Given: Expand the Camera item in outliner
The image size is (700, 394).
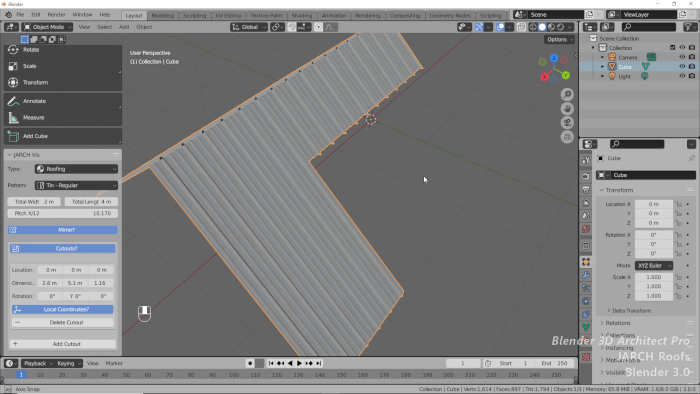Looking at the screenshot, I should [x=603, y=57].
